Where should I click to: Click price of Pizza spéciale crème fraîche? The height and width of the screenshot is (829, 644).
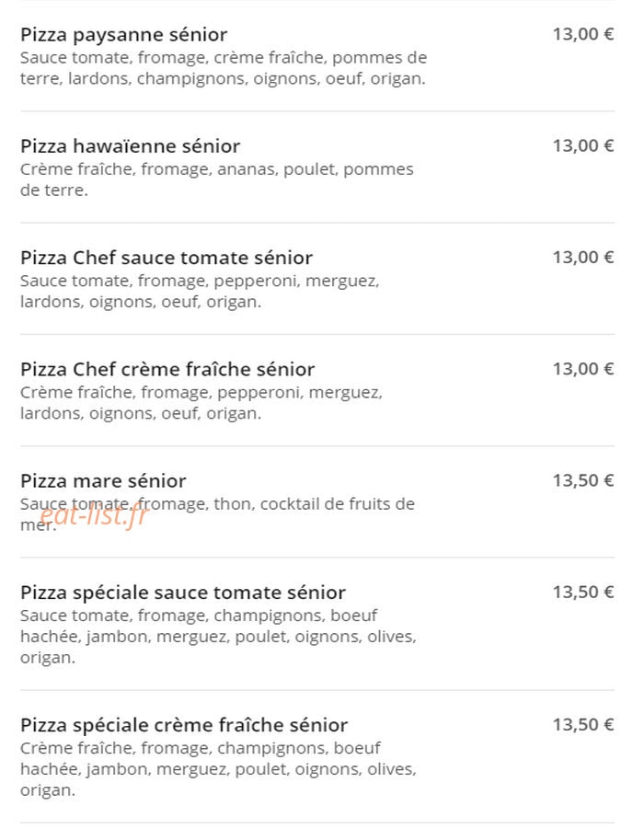(x=583, y=725)
